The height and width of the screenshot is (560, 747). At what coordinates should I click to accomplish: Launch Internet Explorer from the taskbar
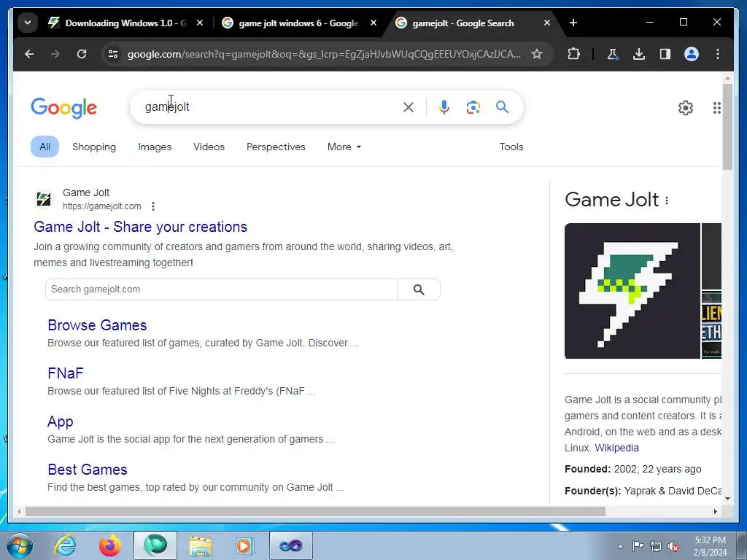coord(65,545)
